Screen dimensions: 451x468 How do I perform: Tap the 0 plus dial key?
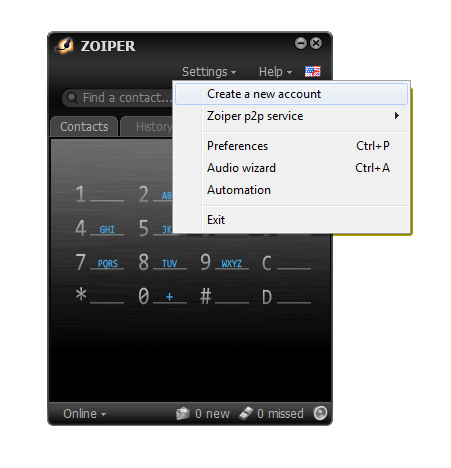pyautogui.click(x=162, y=296)
